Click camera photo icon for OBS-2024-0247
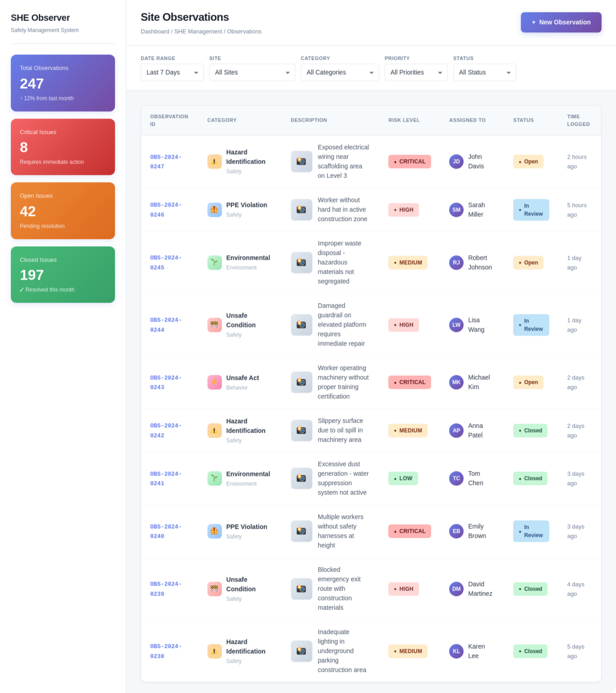Viewport: 616px width, 693px height. (301, 161)
